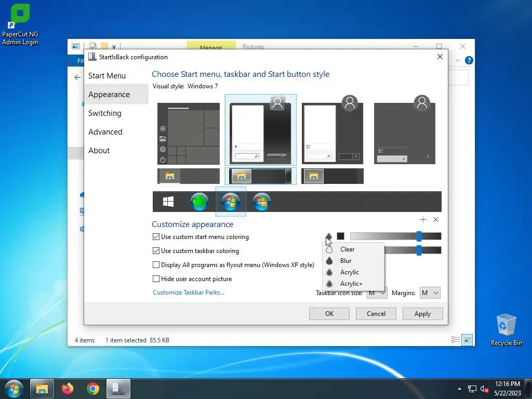This screenshot has height=399, width=532.
Task: Click the Explorer help question mark icon
Action: [469, 60]
